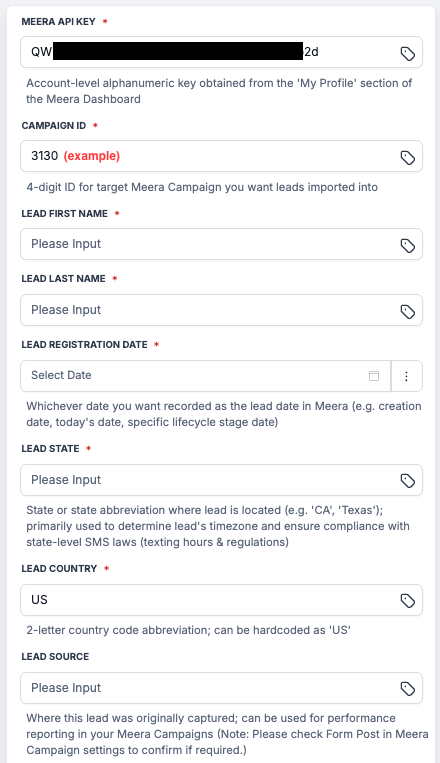Click the calendar icon in registration date field
The image size is (440, 763).
click(374, 376)
